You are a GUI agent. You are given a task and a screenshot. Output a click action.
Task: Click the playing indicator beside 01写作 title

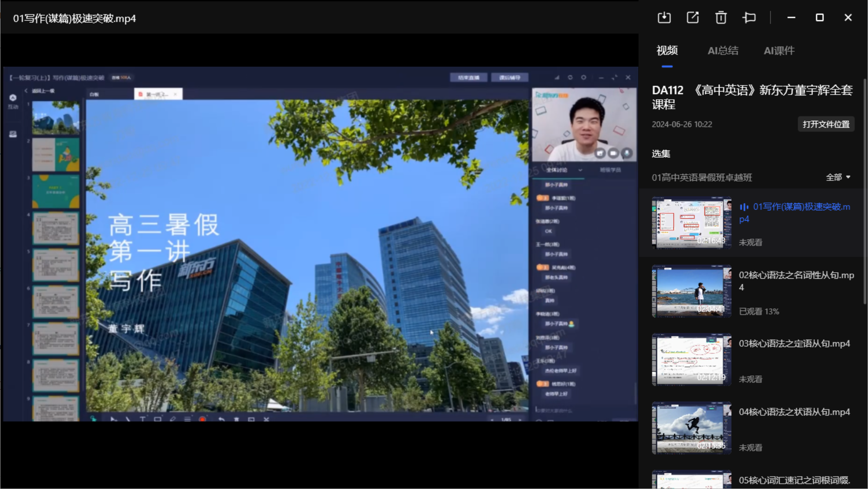pos(744,207)
